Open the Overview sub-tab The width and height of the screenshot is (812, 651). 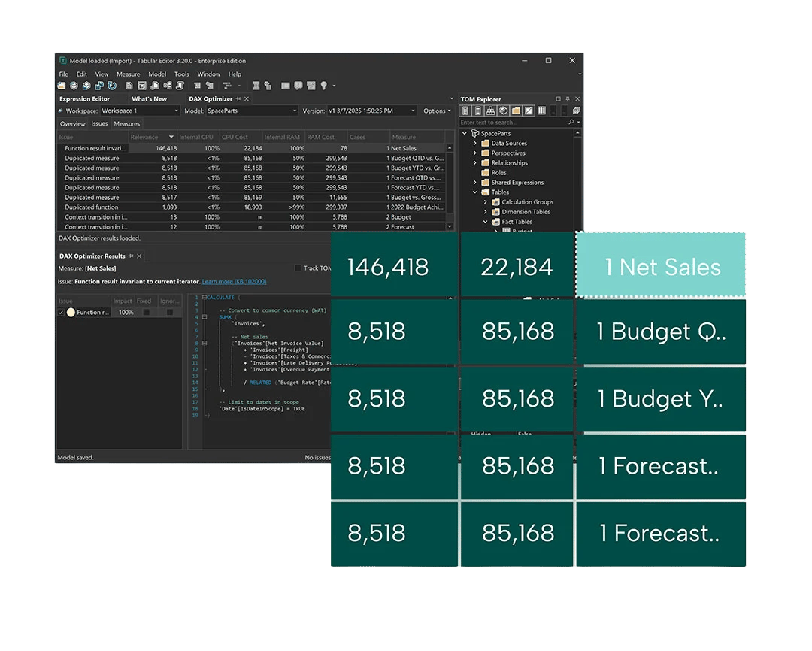point(72,124)
